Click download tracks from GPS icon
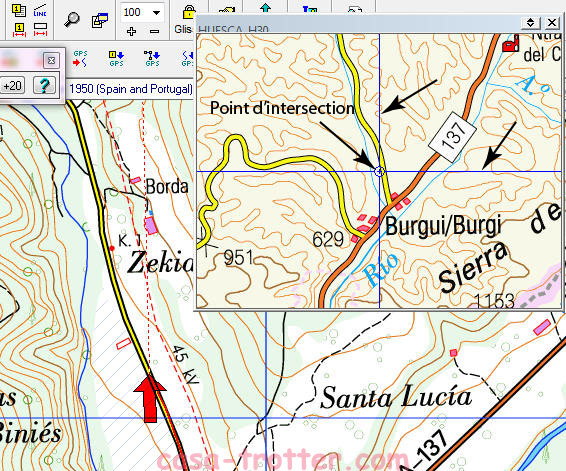The height and width of the screenshot is (471, 566). click(x=188, y=58)
